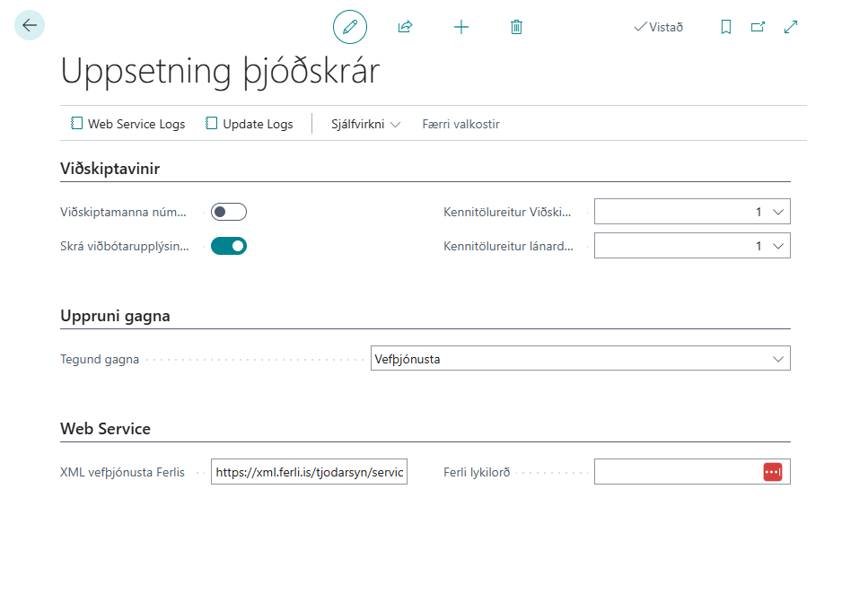
Task: Enable the Viðskiptamanna númer toggle
Action: click(x=228, y=212)
